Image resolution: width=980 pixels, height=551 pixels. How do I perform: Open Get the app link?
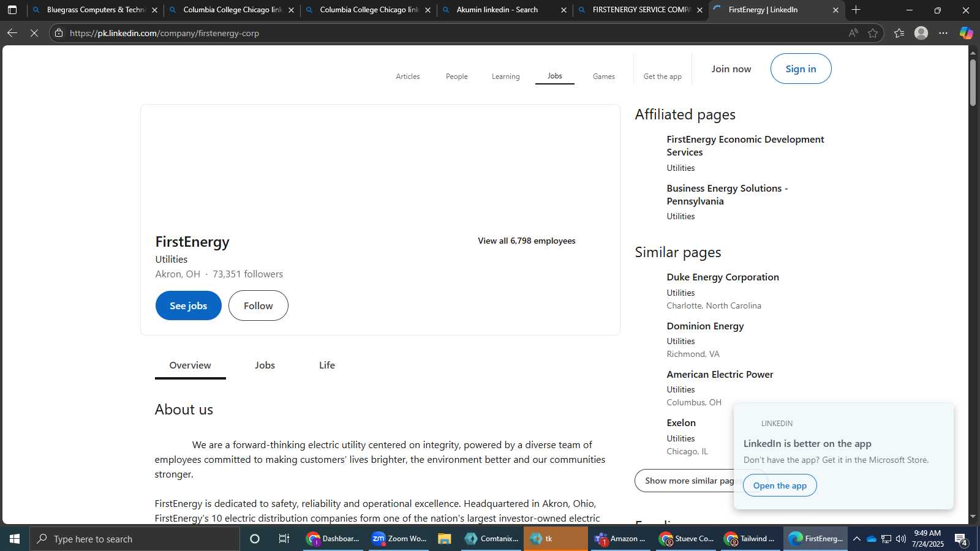coord(663,77)
